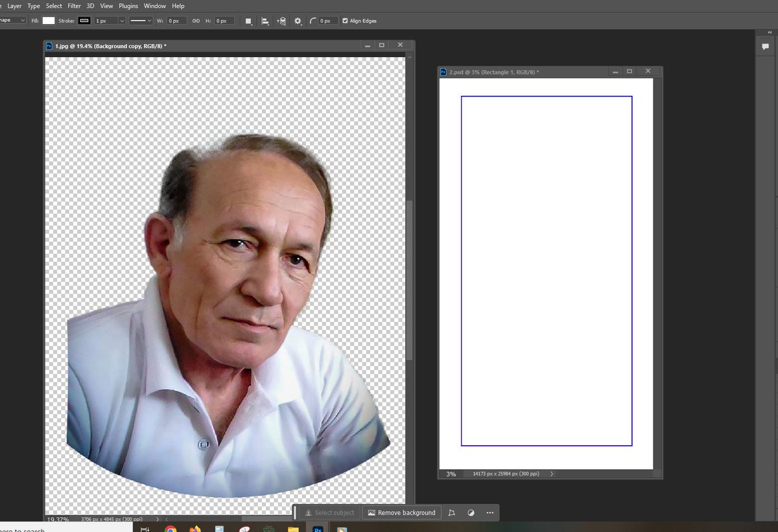Minimize the 2.psd document window
Viewport: 778px width, 532px height.
615,71
